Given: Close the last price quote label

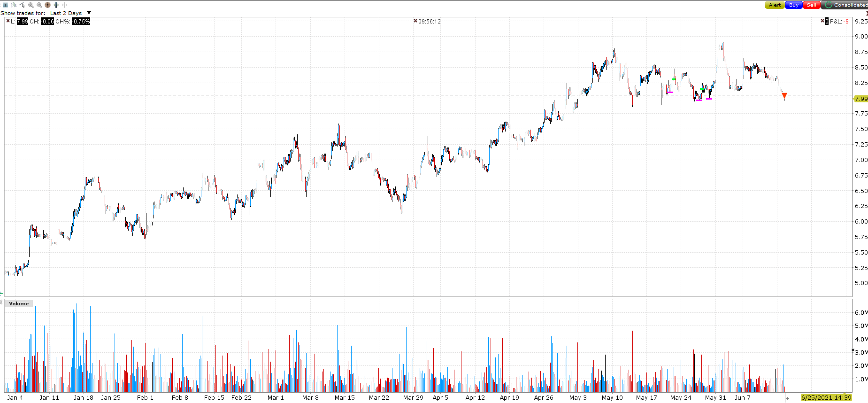Looking at the screenshot, I should click(8, 21).
